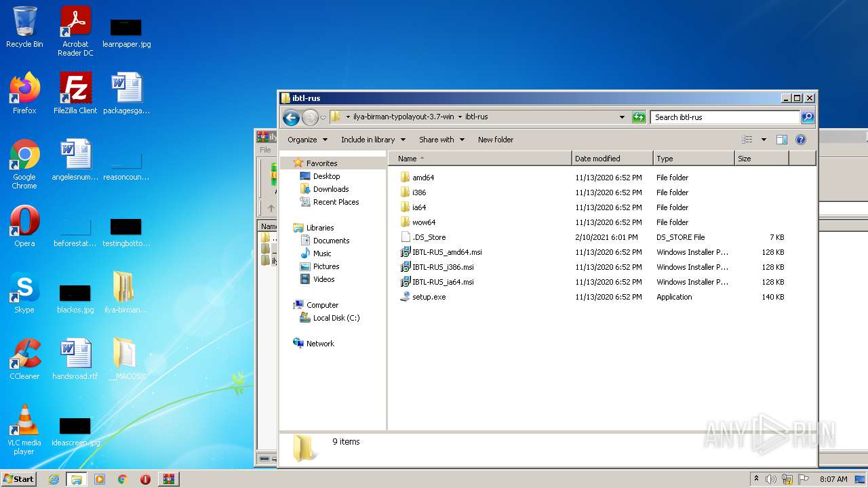Select ideascreen.jpg desktop file
Viewport: 868px width, 488px height.
pyautogui.click(x=75, y=431)
